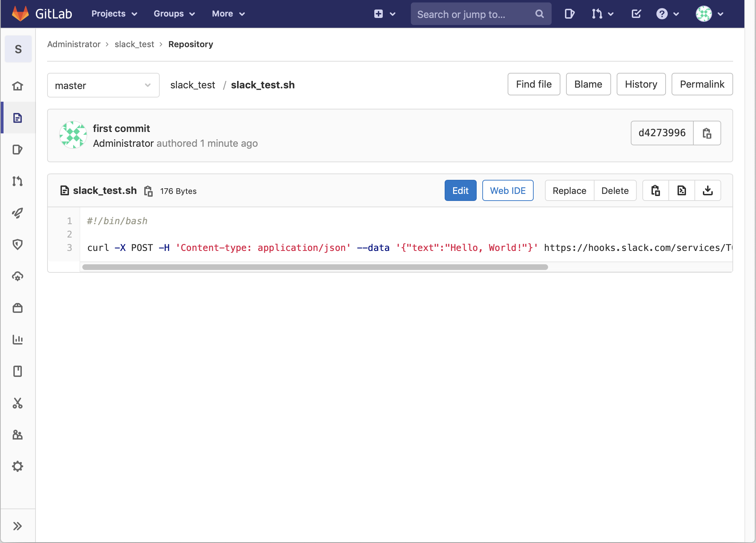Click the GitLab fox logo
756x543 pixels.
(20, 14)
